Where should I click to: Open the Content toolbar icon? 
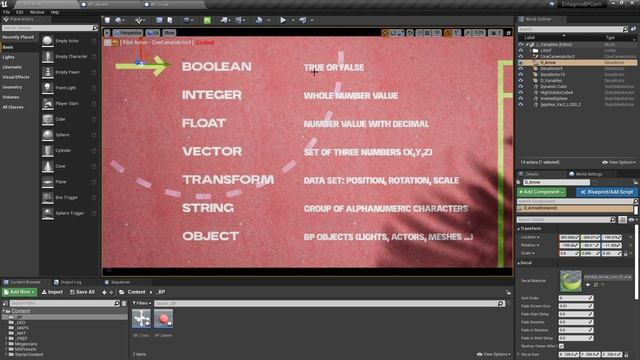[x=159, y=20]
